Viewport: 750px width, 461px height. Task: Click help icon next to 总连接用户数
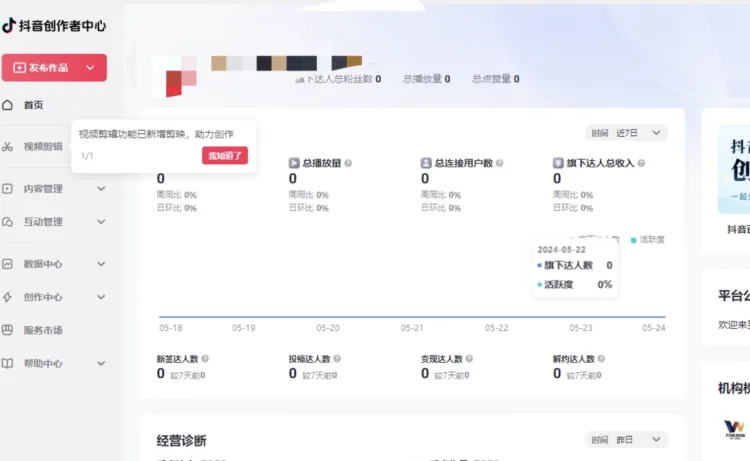500,163
